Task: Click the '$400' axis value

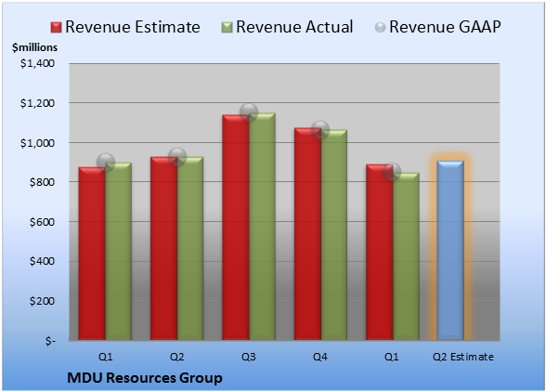Action: click(42, 261)
